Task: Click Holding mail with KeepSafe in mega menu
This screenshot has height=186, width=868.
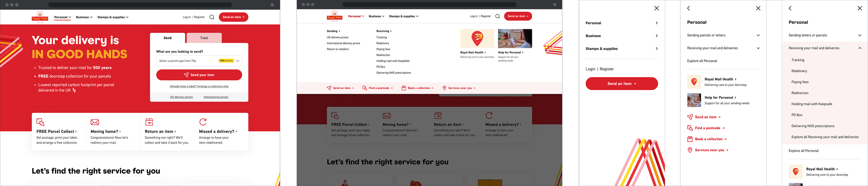Action: pos(393,61)
